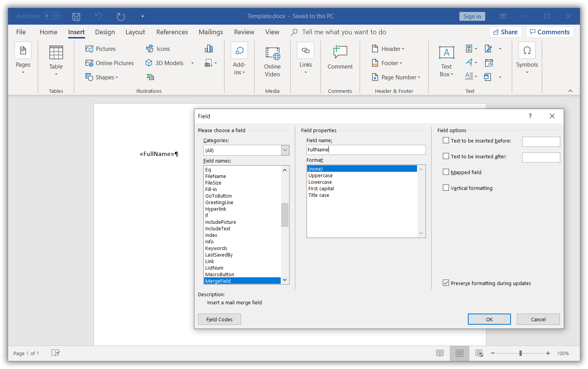Click the WordArt icon in Text group
Viewport: 588px width, 369px height.
469,63
